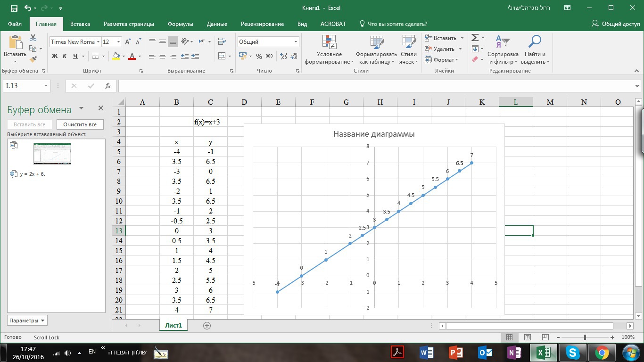Open Найти и выделить dropdown

click(535, 50)
